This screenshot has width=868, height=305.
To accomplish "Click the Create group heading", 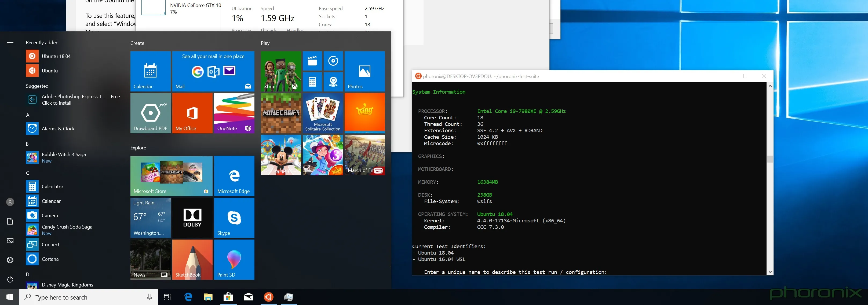I will pyautogui.click(x=137, y=43).
